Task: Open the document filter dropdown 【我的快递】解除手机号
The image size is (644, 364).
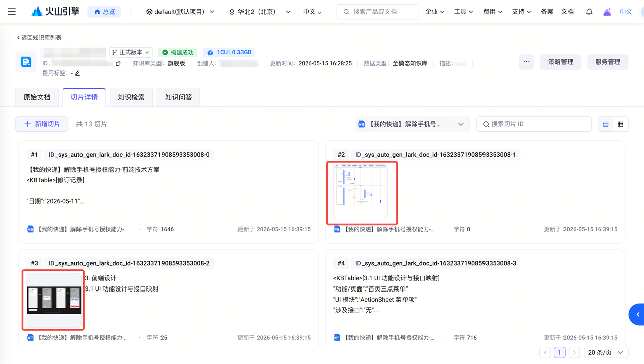Action: tap(412, 124)
